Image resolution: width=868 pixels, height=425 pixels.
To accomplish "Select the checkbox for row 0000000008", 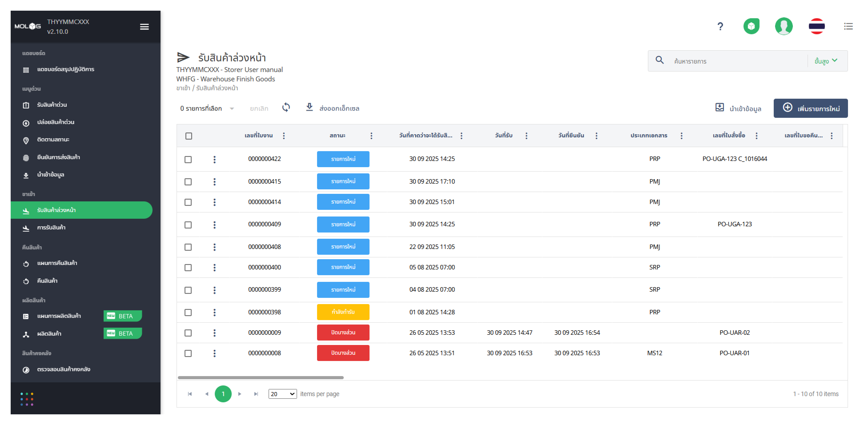I will click(x=188, y=353).
